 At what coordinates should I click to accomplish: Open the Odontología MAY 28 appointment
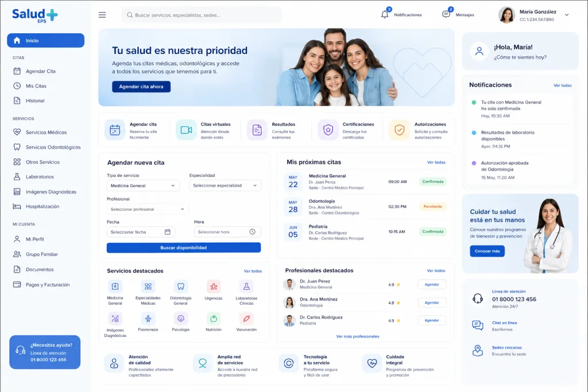[x=366, y=207]
